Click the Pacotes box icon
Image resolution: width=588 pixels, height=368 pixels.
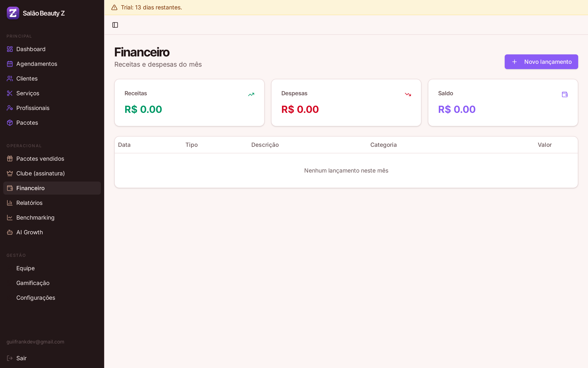click(10, 123)
